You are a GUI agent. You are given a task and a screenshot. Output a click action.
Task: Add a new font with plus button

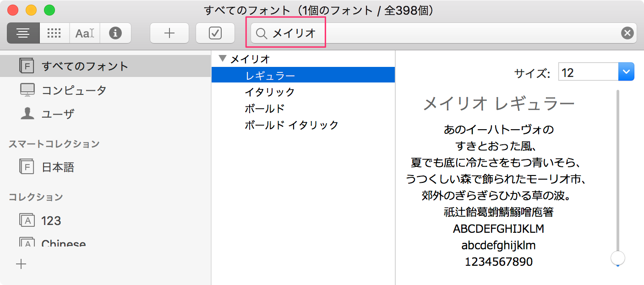coord(169,33)
